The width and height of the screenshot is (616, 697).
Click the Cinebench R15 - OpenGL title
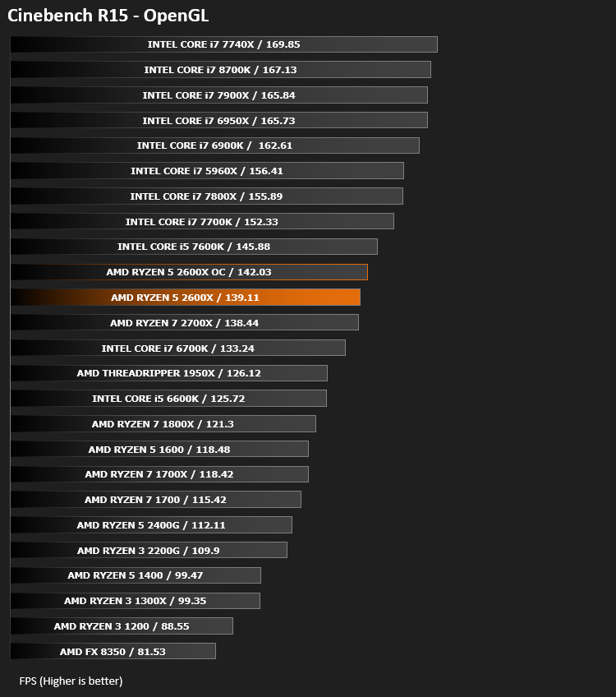pos(108,16)
